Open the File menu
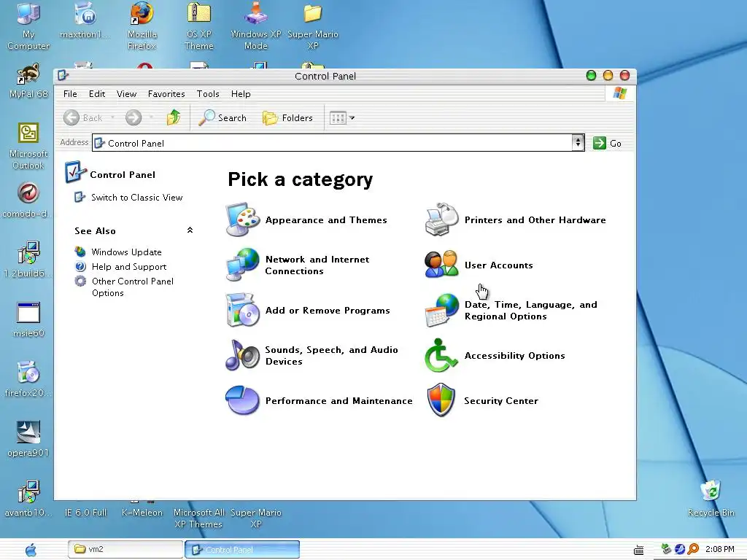The image size is (747, 560). pos(70,94)
